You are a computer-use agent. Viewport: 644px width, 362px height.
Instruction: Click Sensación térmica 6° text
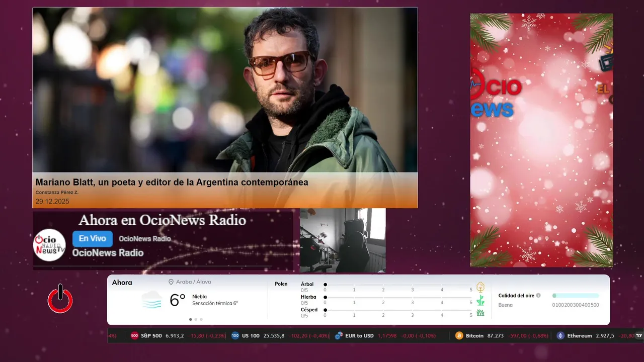pos(215,303)
